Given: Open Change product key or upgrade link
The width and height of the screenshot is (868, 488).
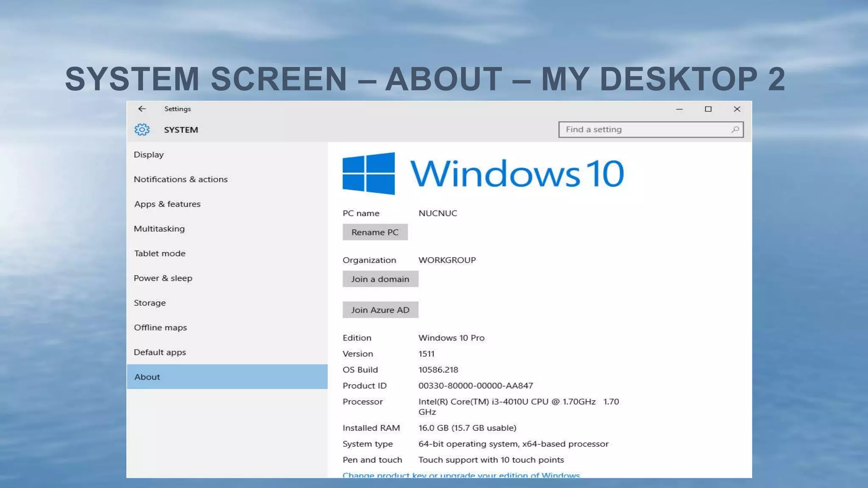Looking at the screenshot, I should [x=461, y=475].
